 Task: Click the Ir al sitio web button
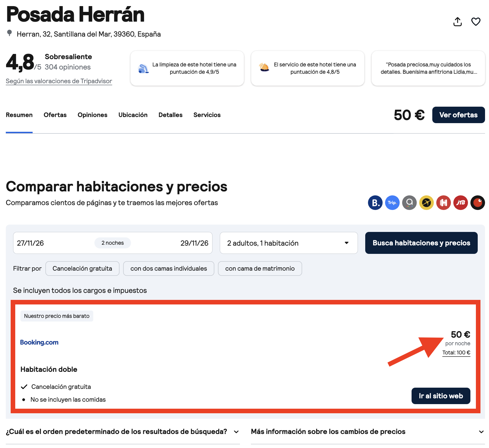coord(441,396)
